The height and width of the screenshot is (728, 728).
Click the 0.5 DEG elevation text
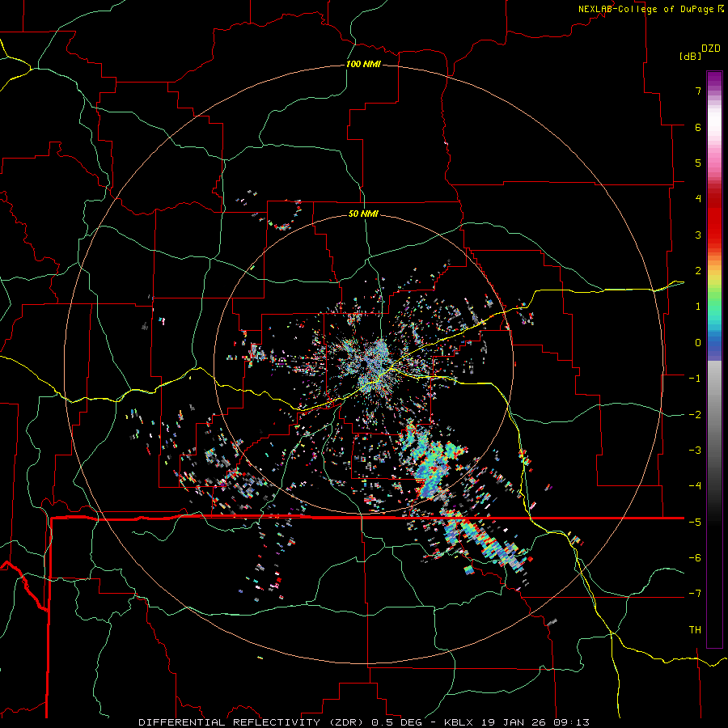point(397,722)
